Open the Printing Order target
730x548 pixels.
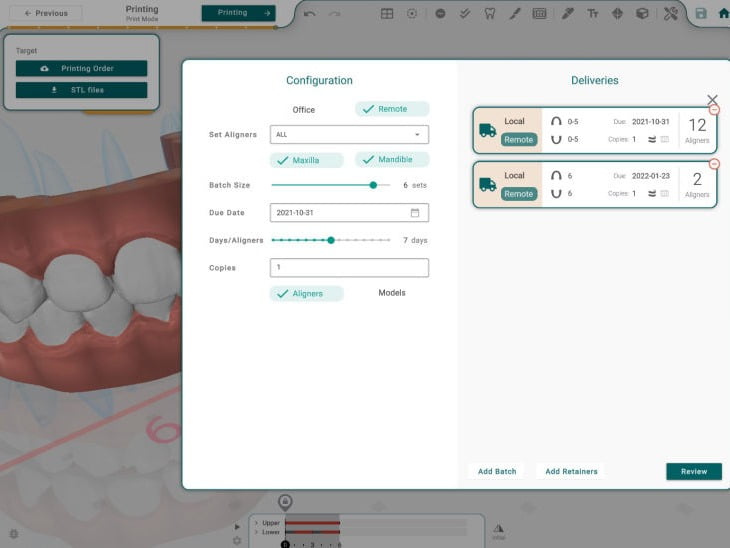[81, 68]
